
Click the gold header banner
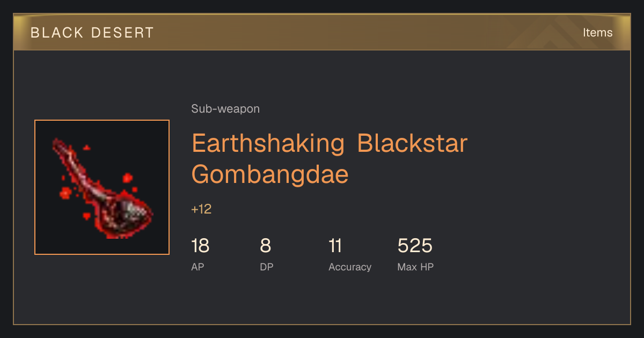click(322, 32)
